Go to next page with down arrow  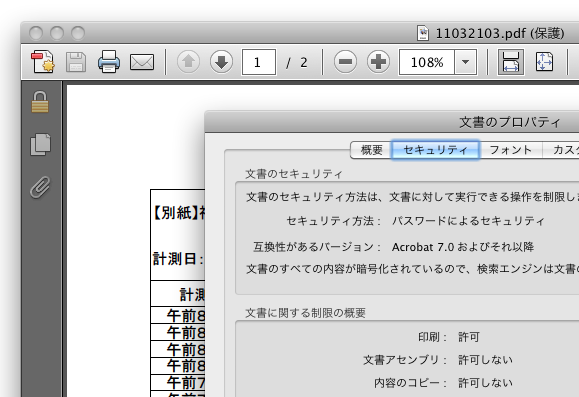(222, 62)
